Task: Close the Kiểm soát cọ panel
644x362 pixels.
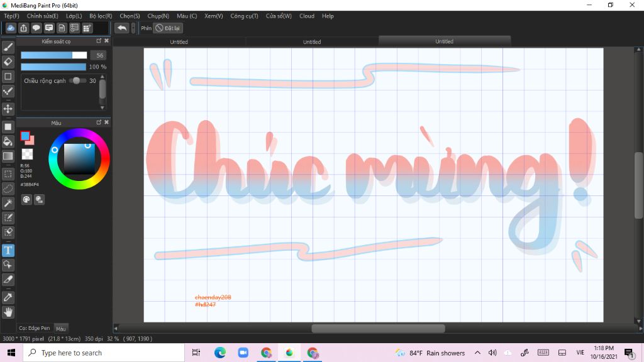Action: [x=106, y=41]
